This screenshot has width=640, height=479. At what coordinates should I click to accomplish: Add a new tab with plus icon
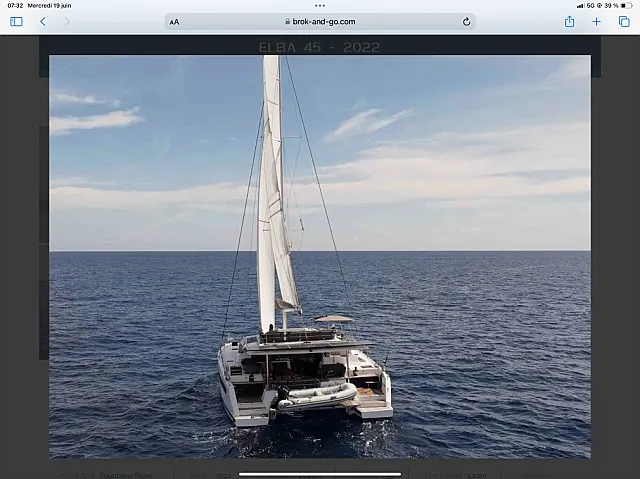[596, 22]
